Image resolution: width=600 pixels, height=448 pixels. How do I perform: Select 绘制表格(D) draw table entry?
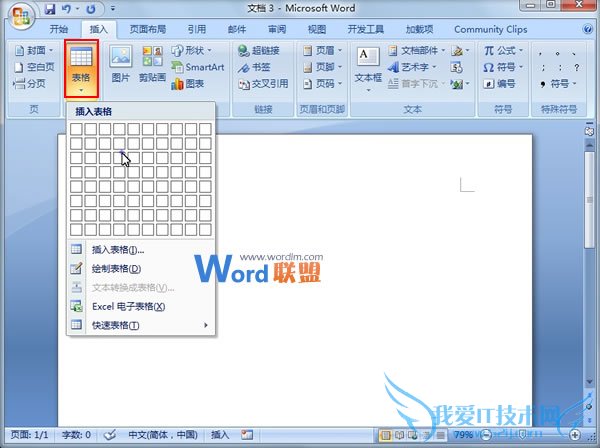point(141,269)
